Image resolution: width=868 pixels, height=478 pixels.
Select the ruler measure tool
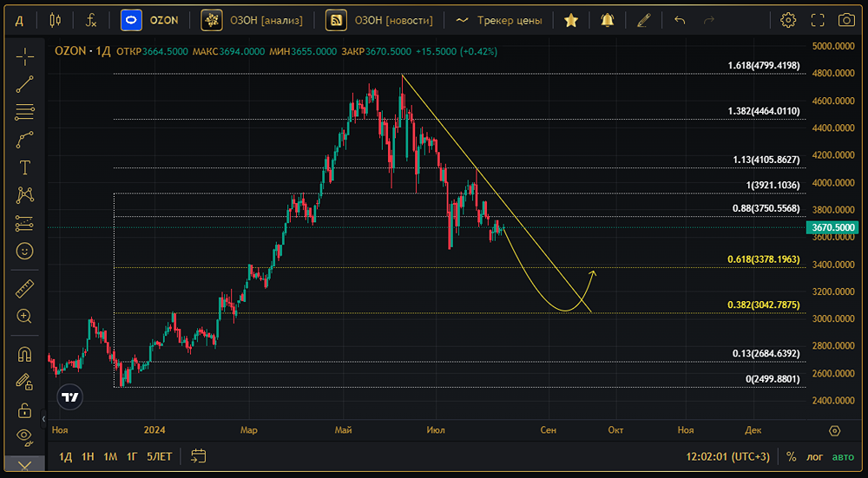click(x=24, y=289)
